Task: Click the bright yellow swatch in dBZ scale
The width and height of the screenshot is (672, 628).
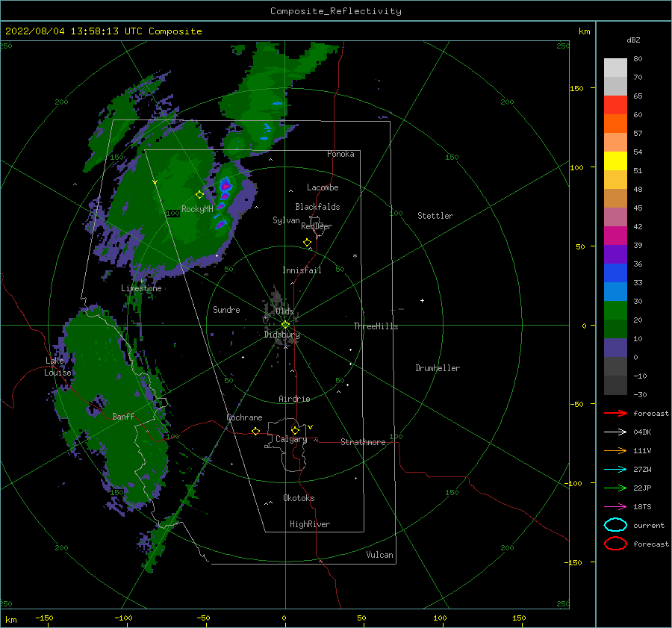Action: 615,161
